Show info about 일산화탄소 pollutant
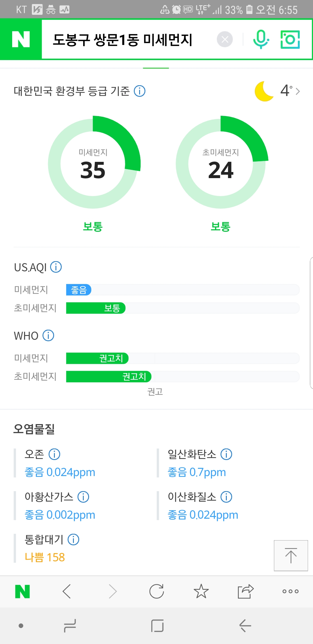Screen dimensions: 313x644 pos(226,454)
